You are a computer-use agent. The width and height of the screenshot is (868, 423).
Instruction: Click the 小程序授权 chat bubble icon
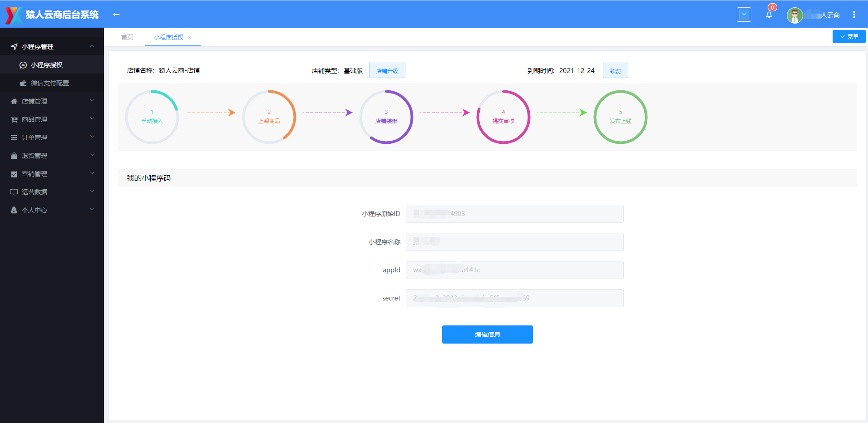pos(23,65)
